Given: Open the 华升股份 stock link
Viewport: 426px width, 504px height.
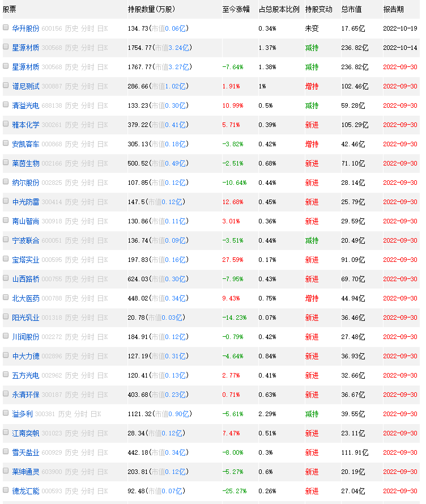Looking at the screenshot, I should coord(25,28).
